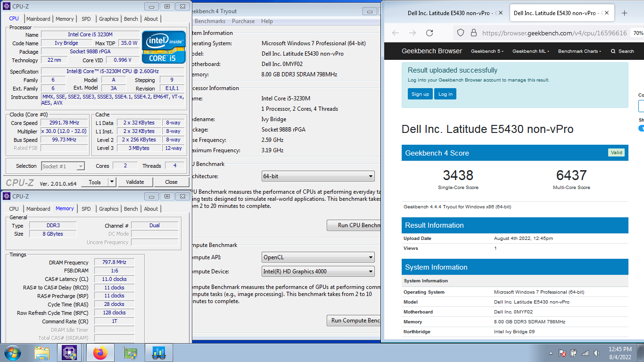The image size is (644, 362).
Task: Click the site padlock security icon
Action: tap(473, 33)
